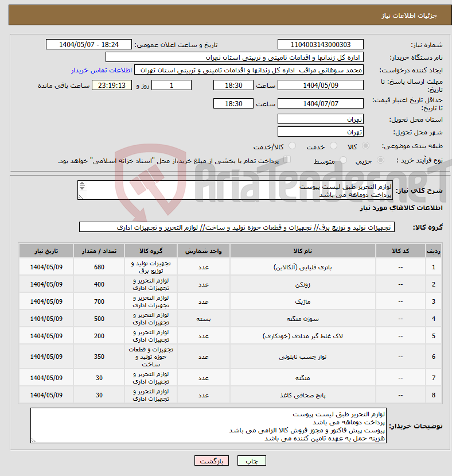
Task: Click quantity 200 in لاک غلط گیر row
Action: point(99,336)
